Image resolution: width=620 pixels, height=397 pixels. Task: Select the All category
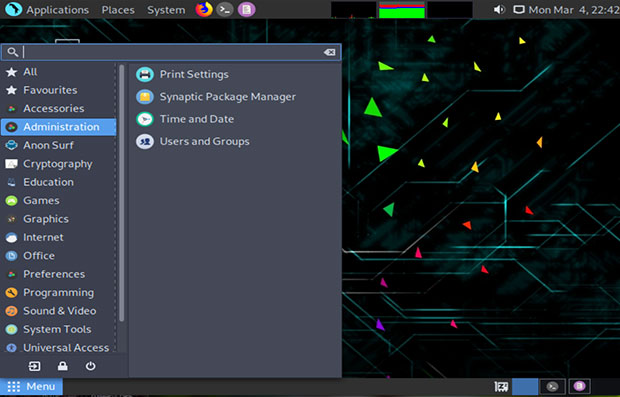(59, 72)
